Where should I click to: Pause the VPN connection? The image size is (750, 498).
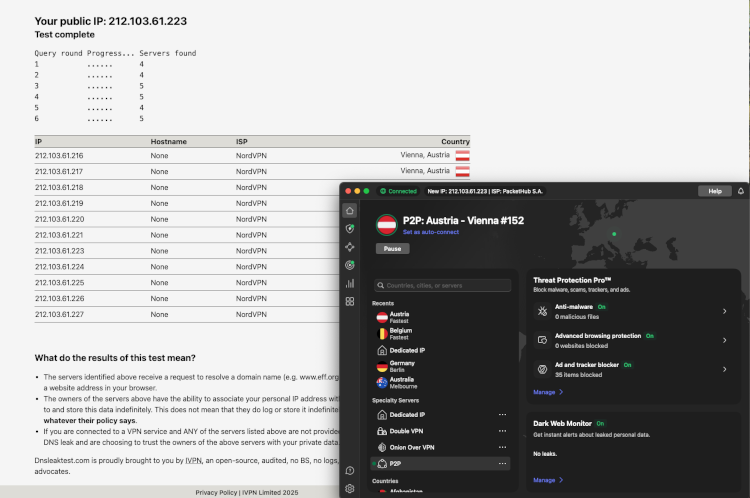pyautogui.click(x=392, y=249)
